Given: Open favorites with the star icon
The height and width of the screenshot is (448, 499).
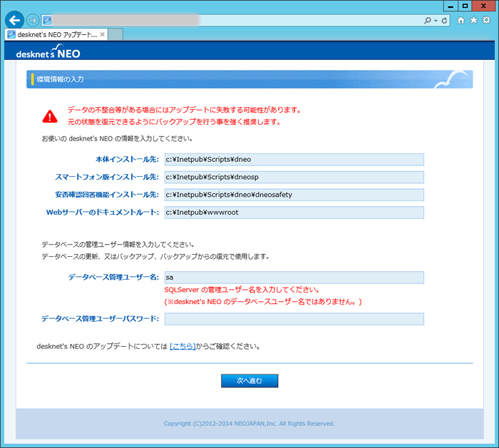Looking at the screenshot, I should click(473, 21).
